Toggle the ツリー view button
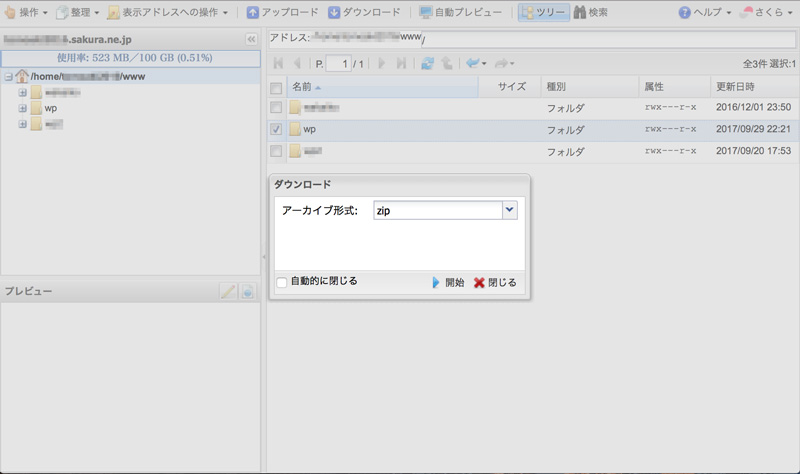 tap(543, 12)
